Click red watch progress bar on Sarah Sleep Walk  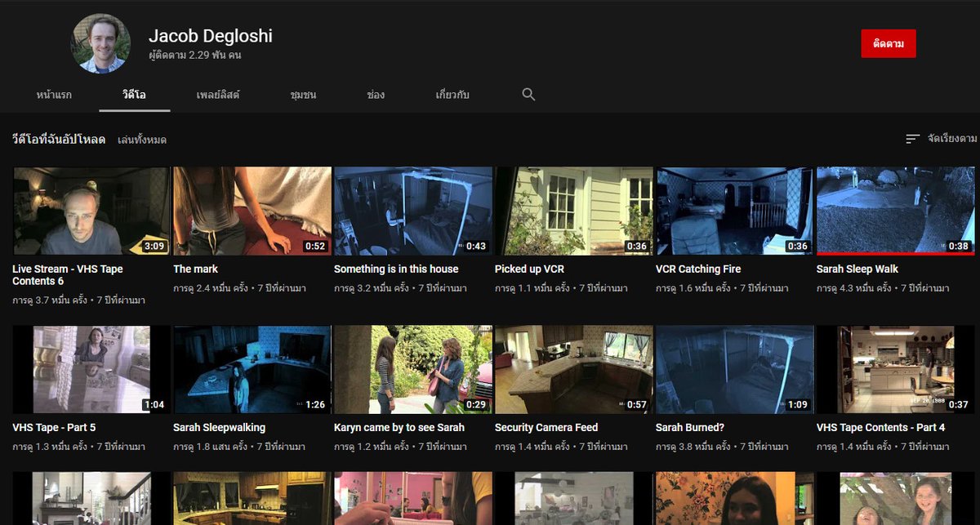[896, 254]
